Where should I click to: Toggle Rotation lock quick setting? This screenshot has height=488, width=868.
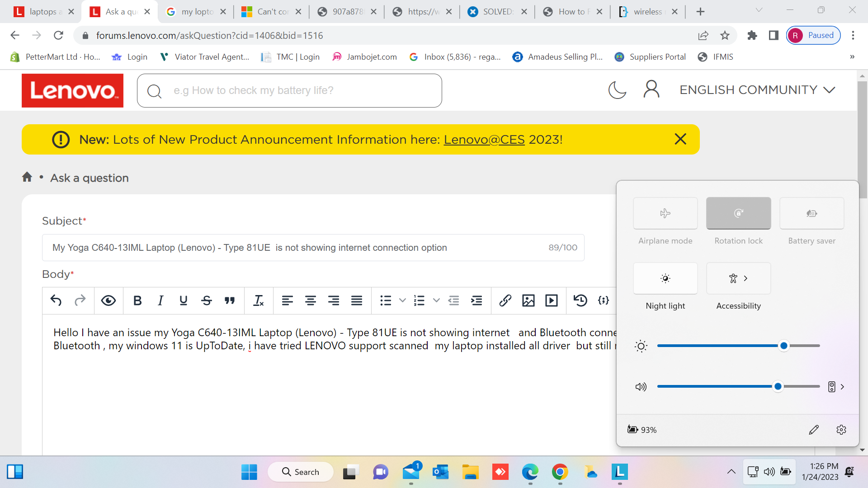739,213
